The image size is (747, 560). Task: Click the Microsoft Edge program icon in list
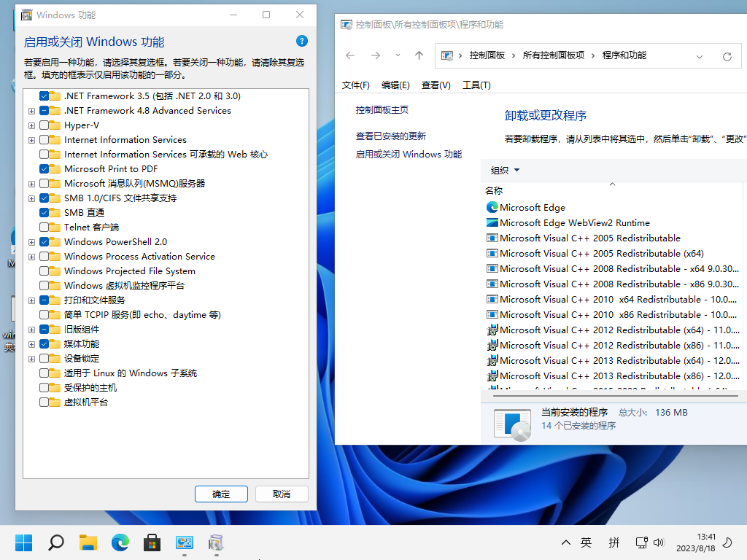point(492,208)
